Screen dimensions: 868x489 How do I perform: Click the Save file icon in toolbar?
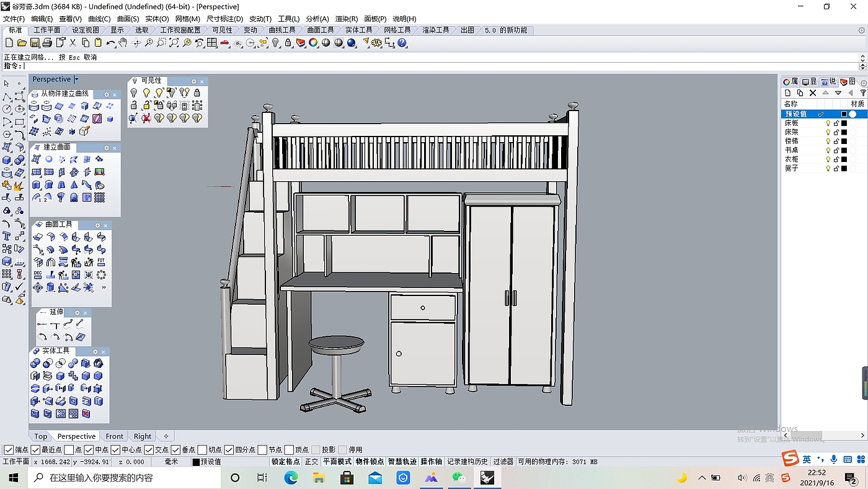coord(35,43)
